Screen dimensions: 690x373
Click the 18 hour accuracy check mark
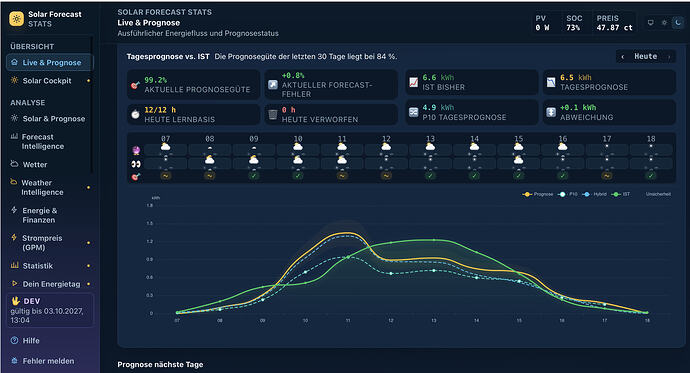(651, 176)
